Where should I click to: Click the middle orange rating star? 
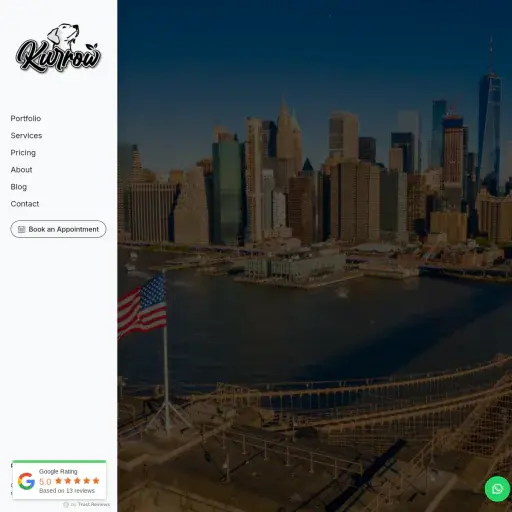(77, 481)
